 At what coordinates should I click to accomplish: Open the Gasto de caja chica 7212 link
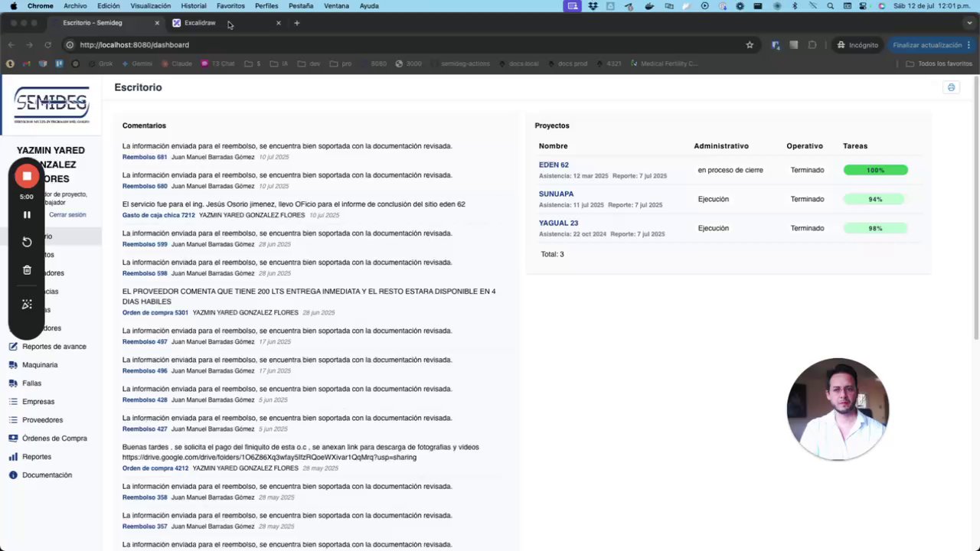coord(158,215)
